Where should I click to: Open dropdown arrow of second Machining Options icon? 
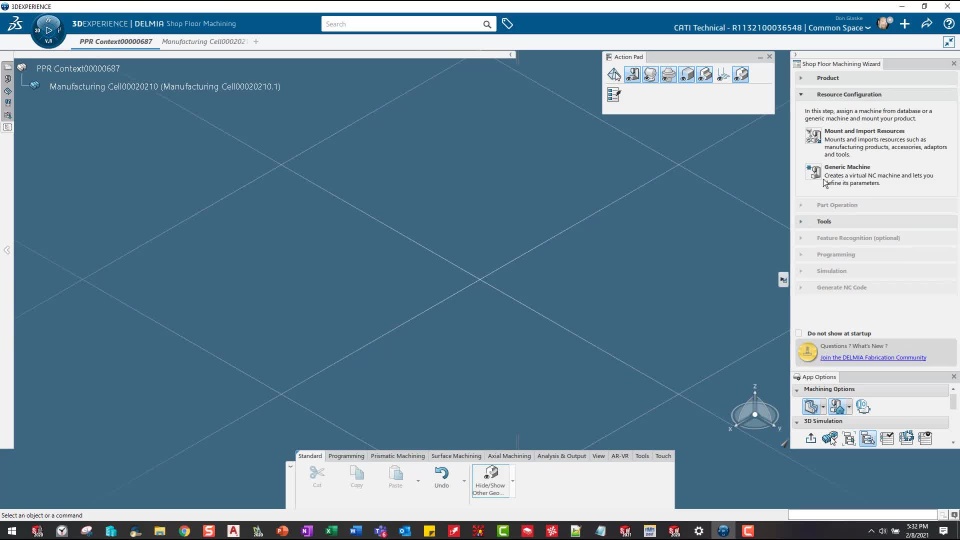[849, 407]
